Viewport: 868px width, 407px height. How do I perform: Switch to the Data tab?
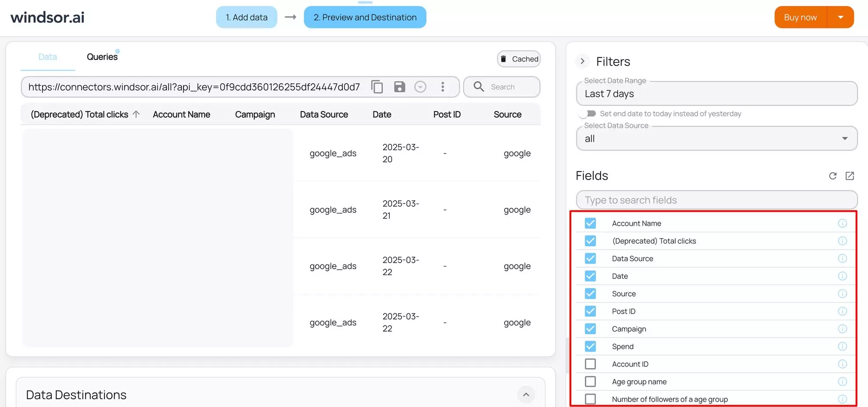48,57
